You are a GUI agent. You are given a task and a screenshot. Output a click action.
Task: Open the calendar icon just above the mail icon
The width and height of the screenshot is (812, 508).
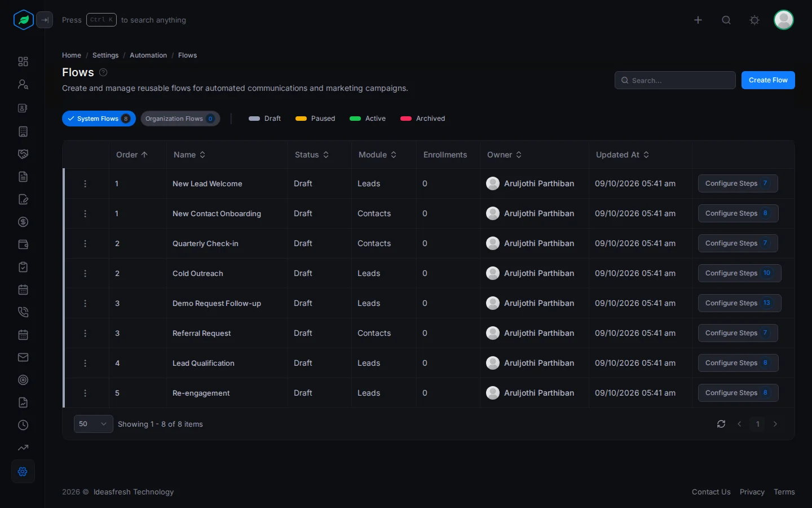tap(23, 335)
